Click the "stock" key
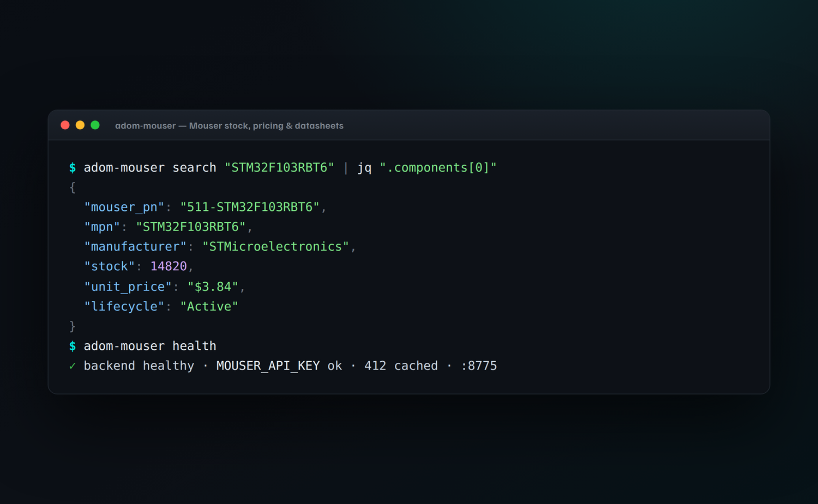This screenshot has width=818, height=504. coord(110,266)
